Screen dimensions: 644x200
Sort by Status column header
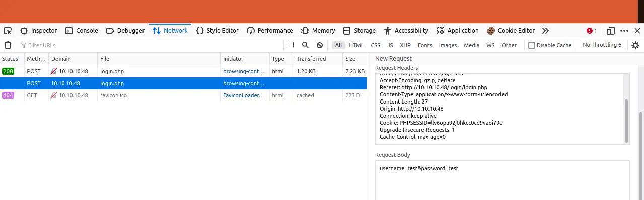click(12, 59)
